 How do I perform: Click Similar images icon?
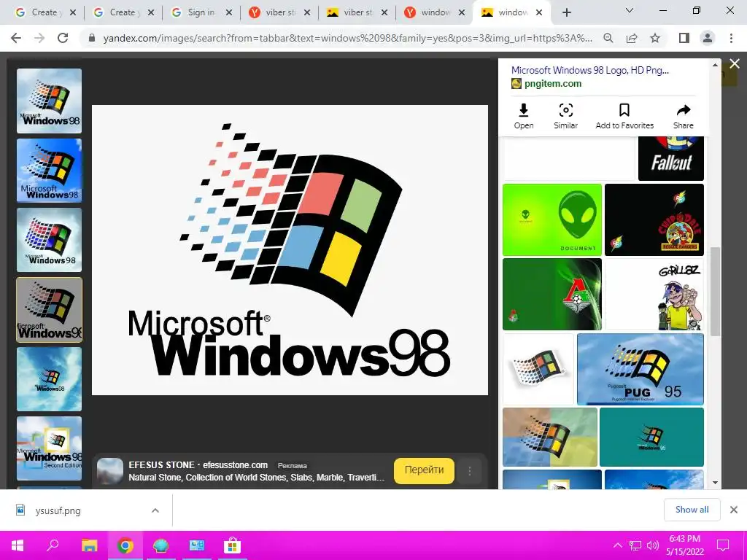[565, 116]
